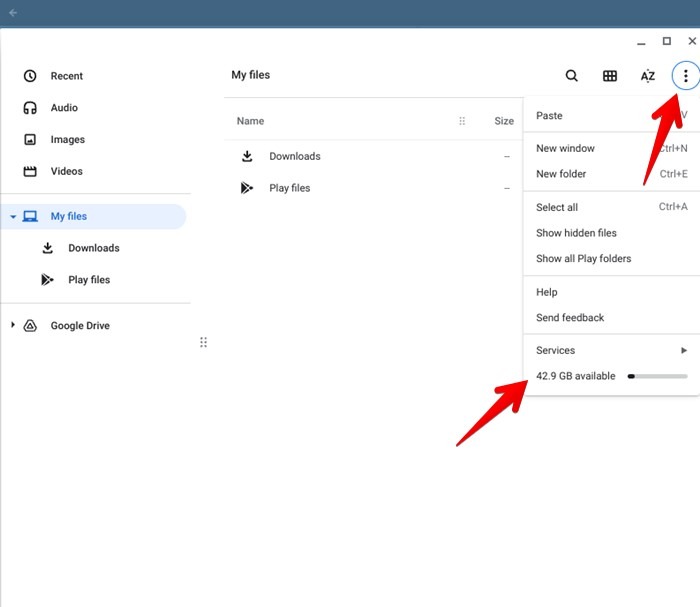Toggle Show all Play folders
This screenshot has width=700, height=607.
[583, 258]
